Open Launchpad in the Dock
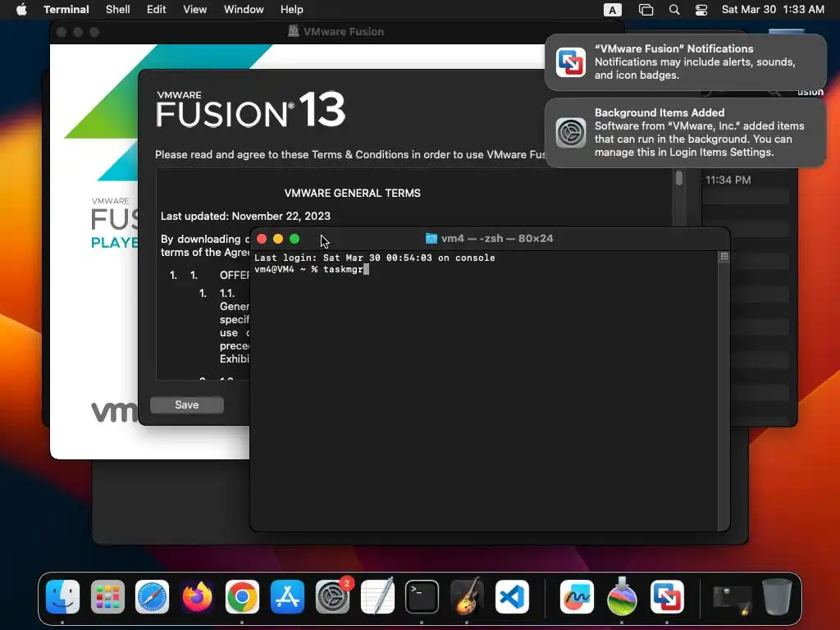 pos(107,596)
